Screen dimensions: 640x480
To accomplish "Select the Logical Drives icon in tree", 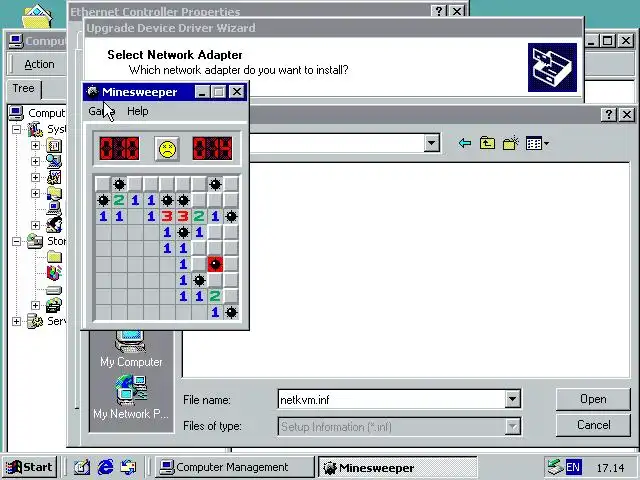I will pos(54,290).
